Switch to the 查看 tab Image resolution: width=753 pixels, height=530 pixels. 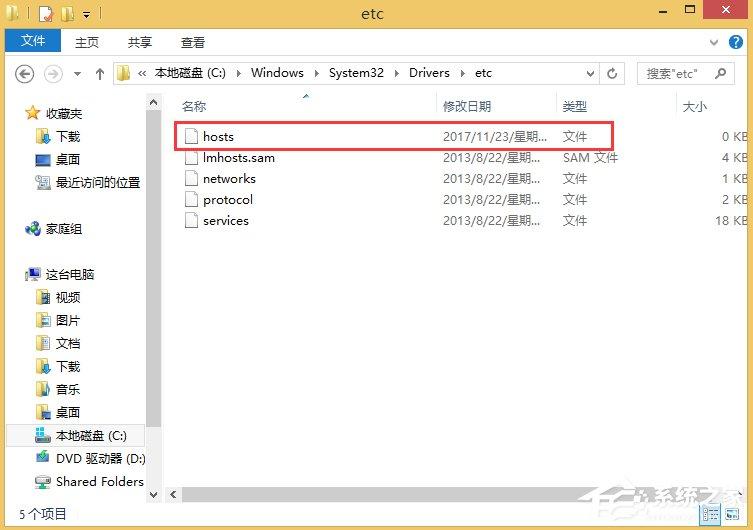[193, 42]
